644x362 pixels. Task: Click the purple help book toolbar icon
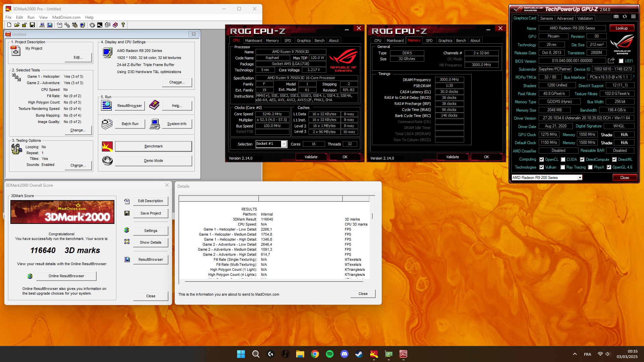(115, 25)
